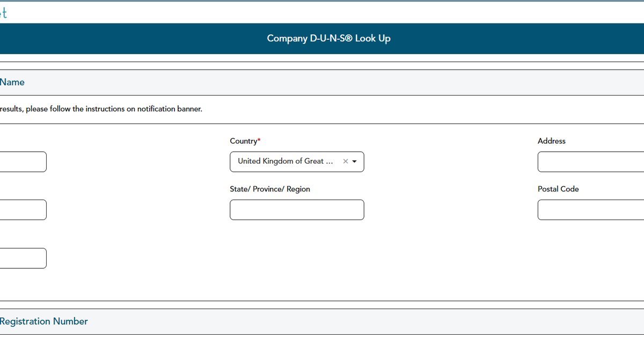
Task: Click the State/ Province/ Region label
Action: pyautogui.click(x=270, y=189)
